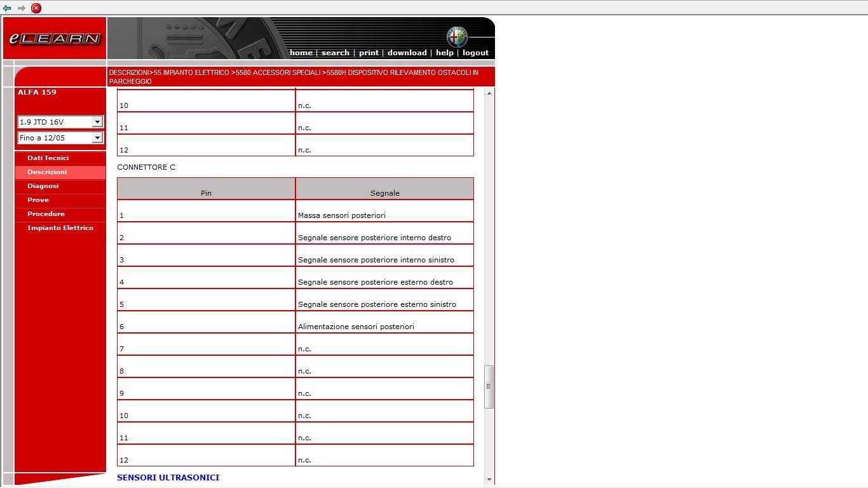The height and width of the screenshot is (488, 868).
Task: Open the search link in header
Action: pyautogui.click(x=335, y=53)
